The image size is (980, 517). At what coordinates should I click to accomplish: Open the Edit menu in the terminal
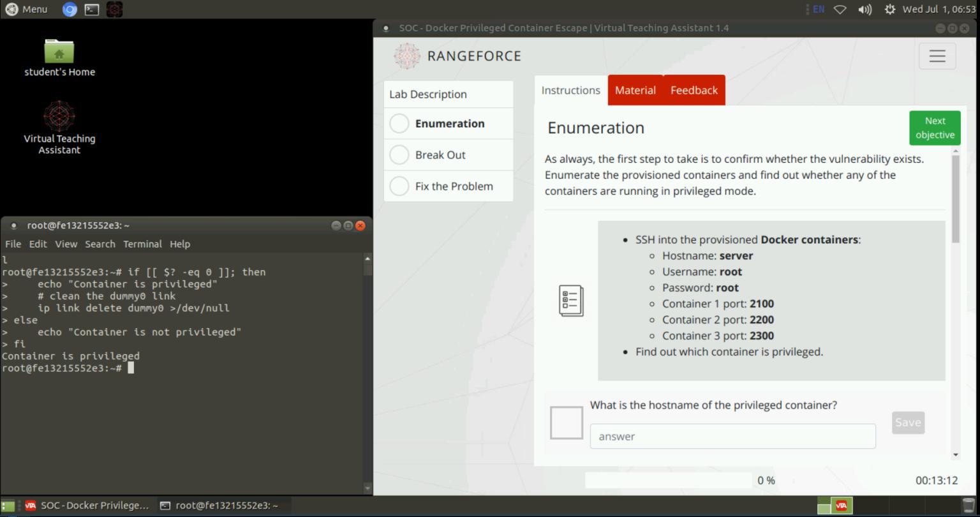pos(38,244)
